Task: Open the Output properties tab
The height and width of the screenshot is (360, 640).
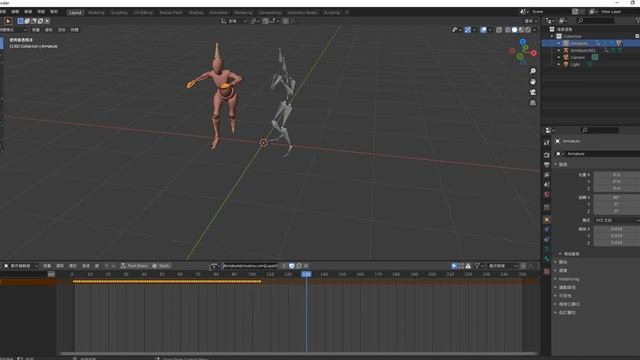Action: (547, 165)
